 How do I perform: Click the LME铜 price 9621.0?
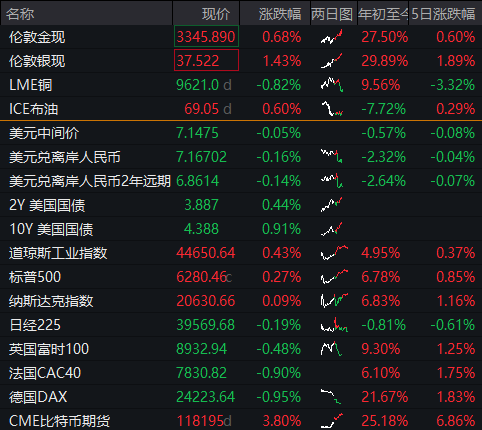[197, 85]
